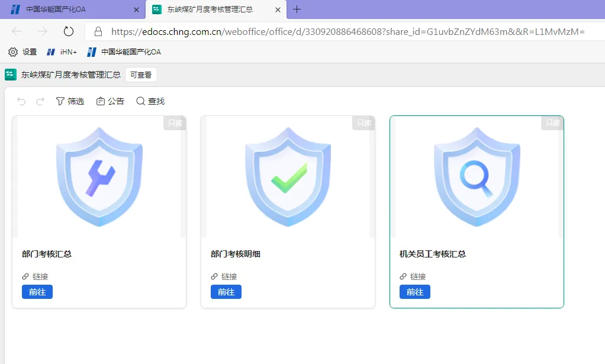Viewport: 605px width, 364px height.
Task: Open the iHN+ bookmark dropdown
Action: click(x=61, y=51)
